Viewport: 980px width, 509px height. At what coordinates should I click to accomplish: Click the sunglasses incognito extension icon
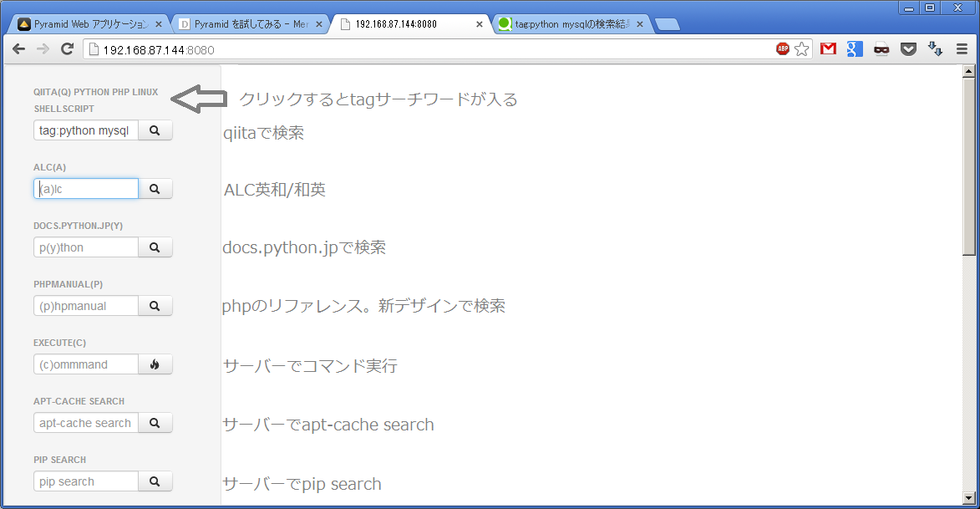(x=881, y=48)
